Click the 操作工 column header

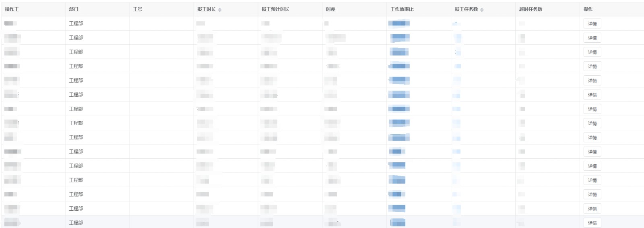click(x=12, y=9)
